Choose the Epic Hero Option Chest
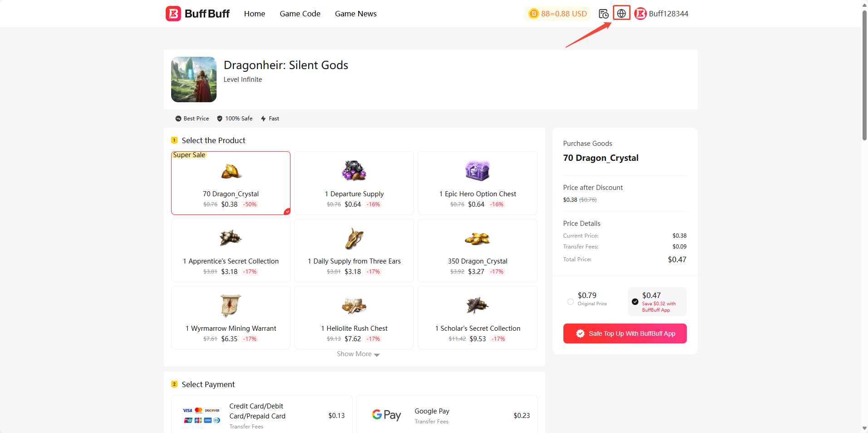Screen dimensions: 868x433 point(477,183)
